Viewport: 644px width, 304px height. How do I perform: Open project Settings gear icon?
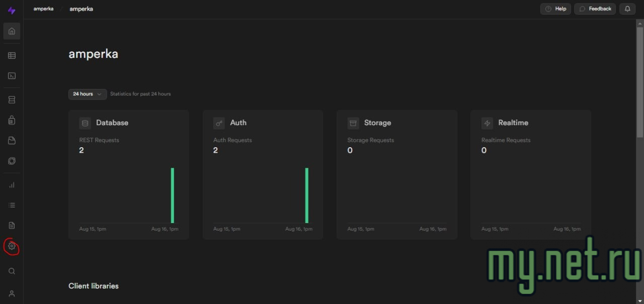(12, 246)
